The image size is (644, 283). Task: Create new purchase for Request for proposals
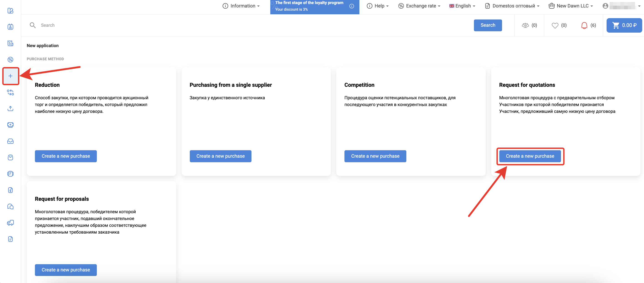[66, 270]
